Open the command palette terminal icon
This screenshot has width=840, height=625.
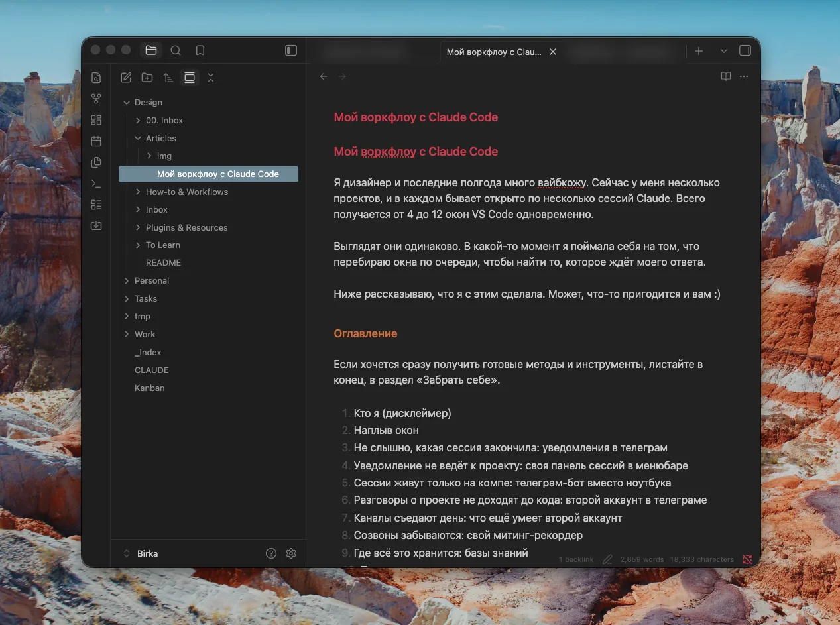pos(96,184)
